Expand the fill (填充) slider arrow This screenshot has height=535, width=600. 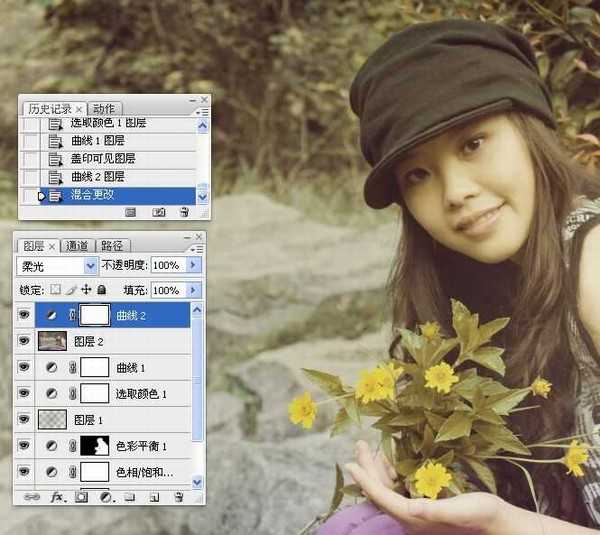coord(194,290)
